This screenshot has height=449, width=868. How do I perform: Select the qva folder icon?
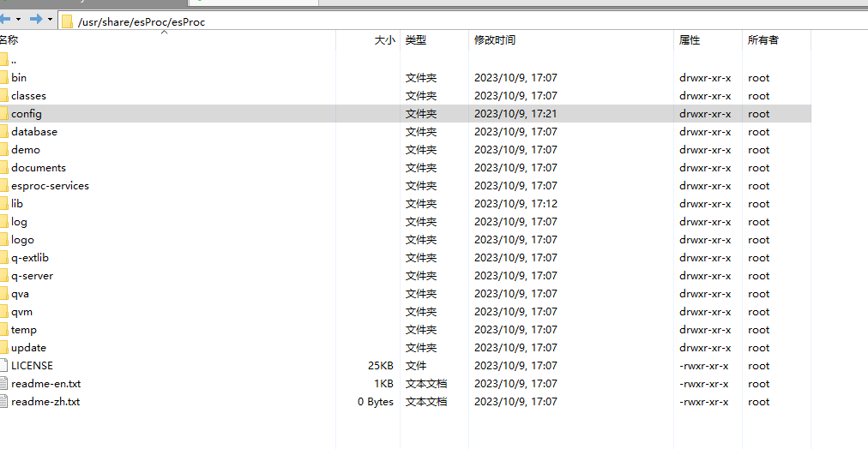[x=4, y=293]
